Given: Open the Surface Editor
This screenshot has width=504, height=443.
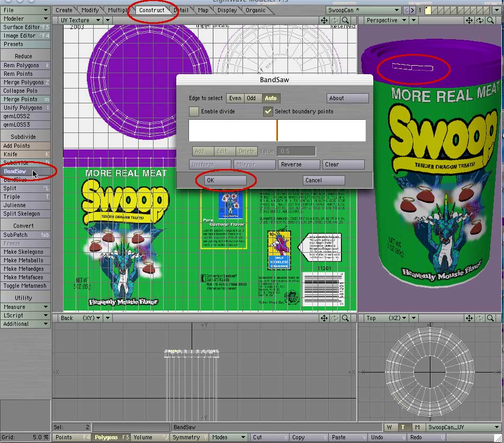Looking at the screenshot, I should tap(25, 28).
